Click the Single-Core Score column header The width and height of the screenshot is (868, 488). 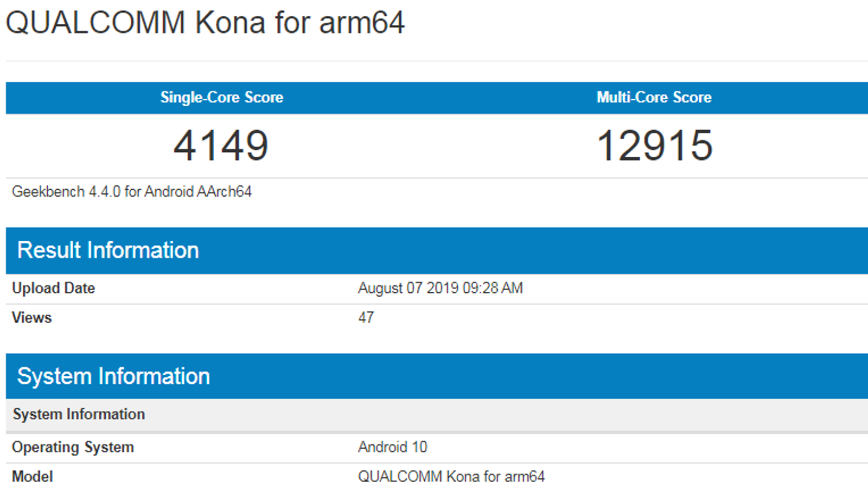click(221, 98)
